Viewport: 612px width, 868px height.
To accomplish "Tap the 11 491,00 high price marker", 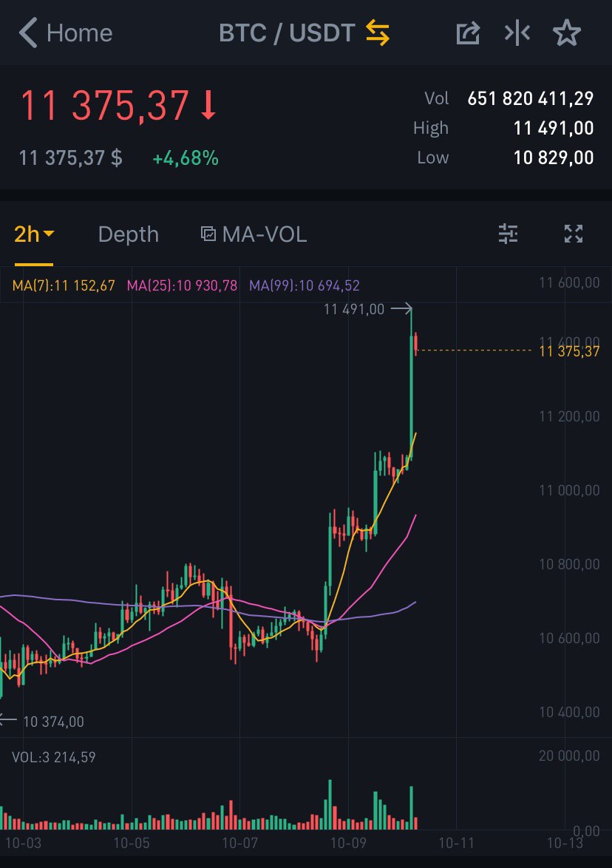I will point(354,309).
